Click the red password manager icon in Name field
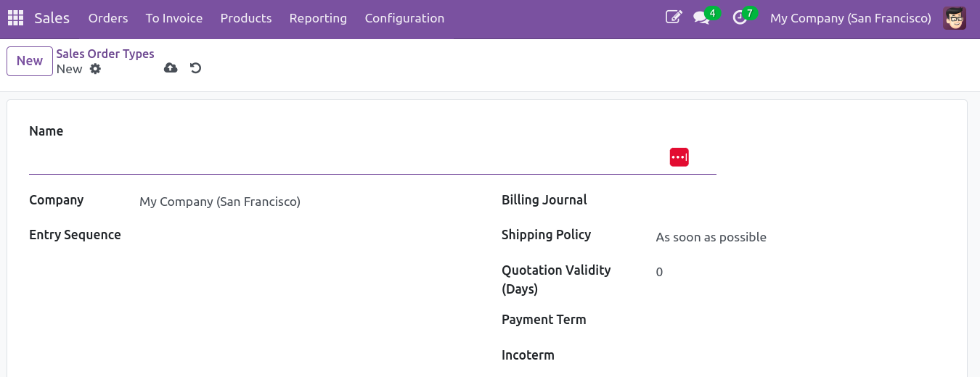Screen dimensions: 980x377 (x=679, y=157)
